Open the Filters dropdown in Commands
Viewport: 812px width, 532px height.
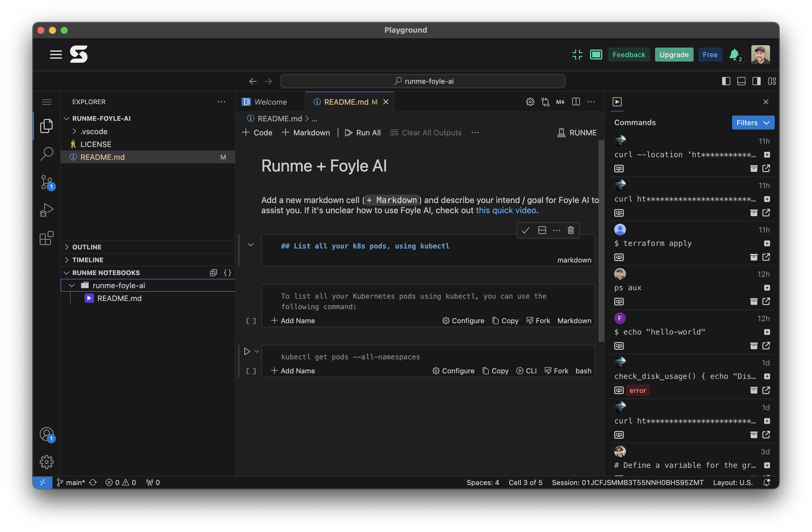753,123
